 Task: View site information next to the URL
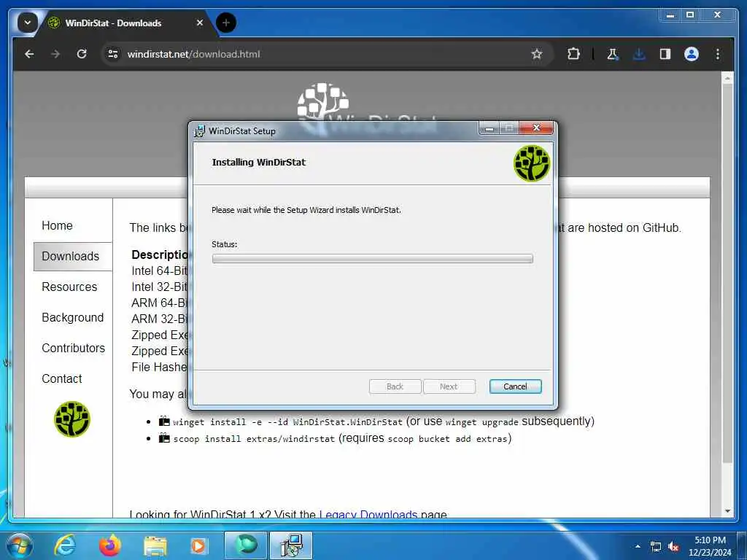[x=113, y=54]
